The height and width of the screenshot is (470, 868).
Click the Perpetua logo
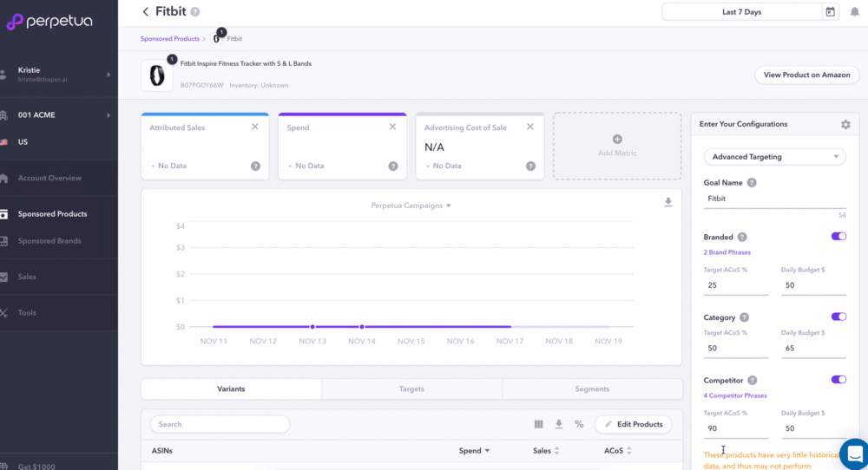coord(49,22)
